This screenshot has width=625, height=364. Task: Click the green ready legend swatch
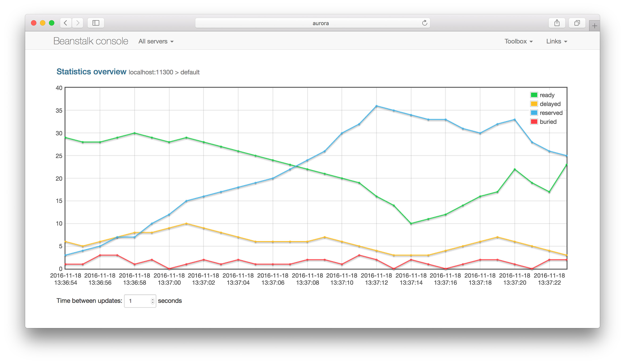(x=534, y=95)
